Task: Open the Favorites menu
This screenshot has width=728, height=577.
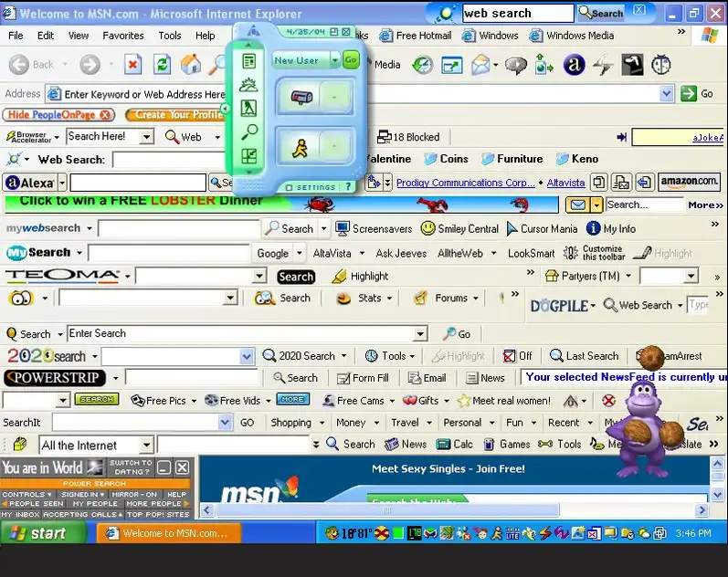Action: 122,36
